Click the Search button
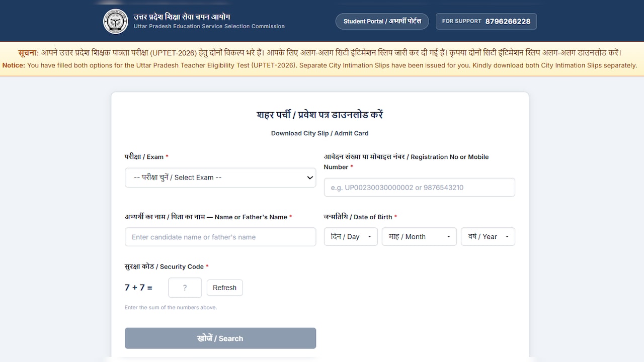 pyautogui.click(x=220, y=338)
